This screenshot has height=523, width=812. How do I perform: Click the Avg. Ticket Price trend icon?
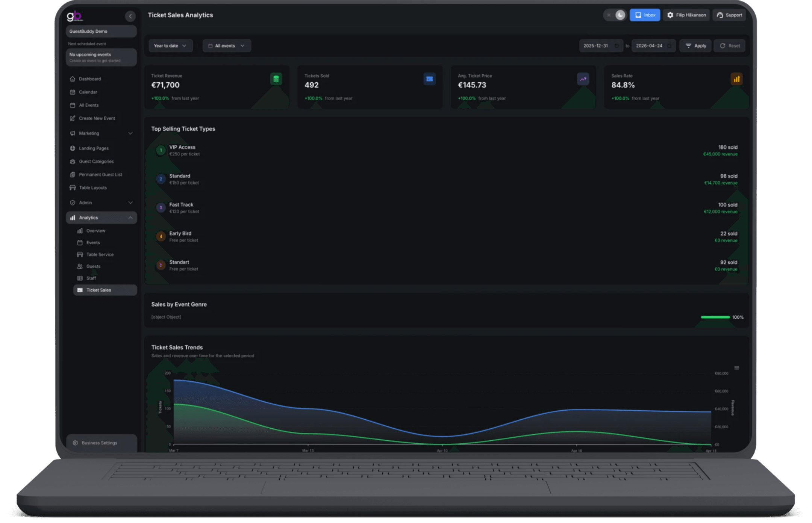pos(583,79)
